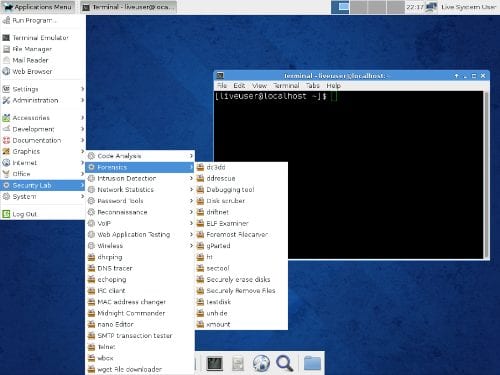500x375 pixels.
Task: Open Securely erase disks
Action: click(241, 279)
